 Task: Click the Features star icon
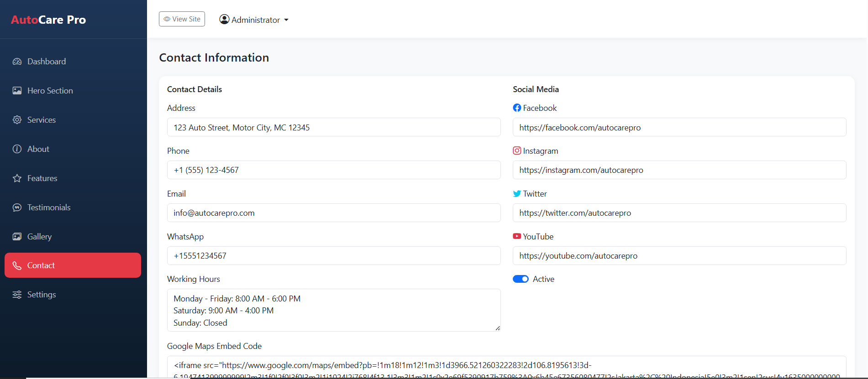17,178
